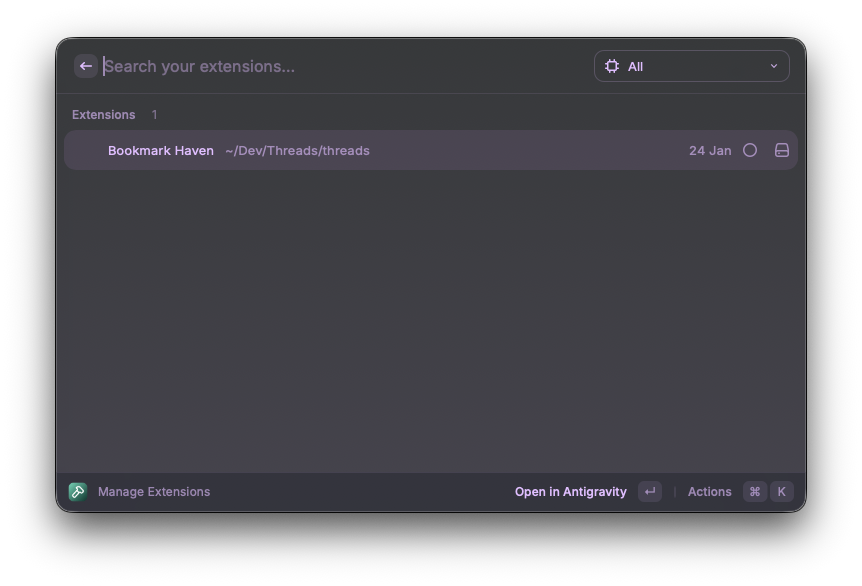
Task: Click the back arrow button
Action: (86, 66)
